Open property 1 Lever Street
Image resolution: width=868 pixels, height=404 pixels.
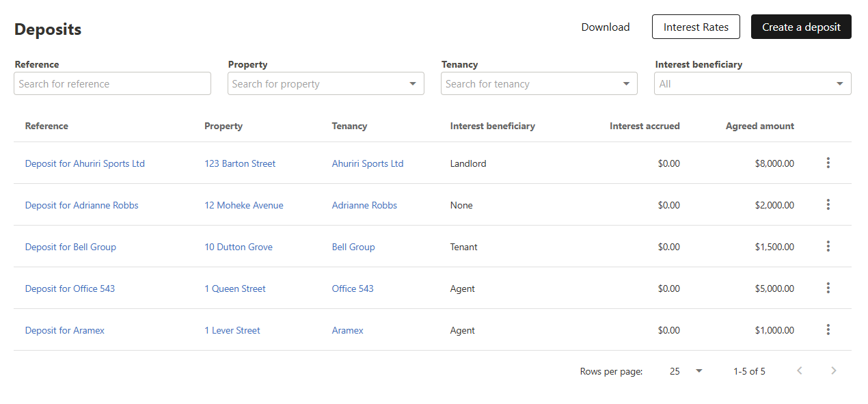pyautogui.click(x=232, y=330)
